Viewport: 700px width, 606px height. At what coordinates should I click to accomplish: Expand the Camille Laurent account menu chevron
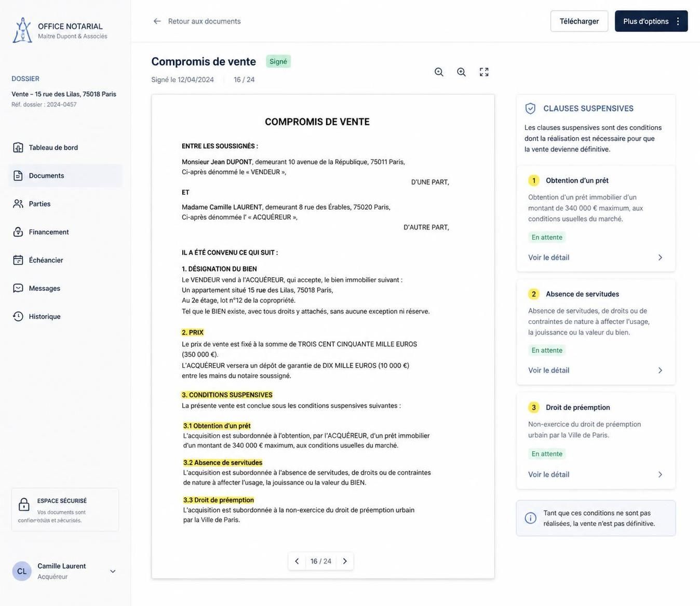[x=113, y=571]
